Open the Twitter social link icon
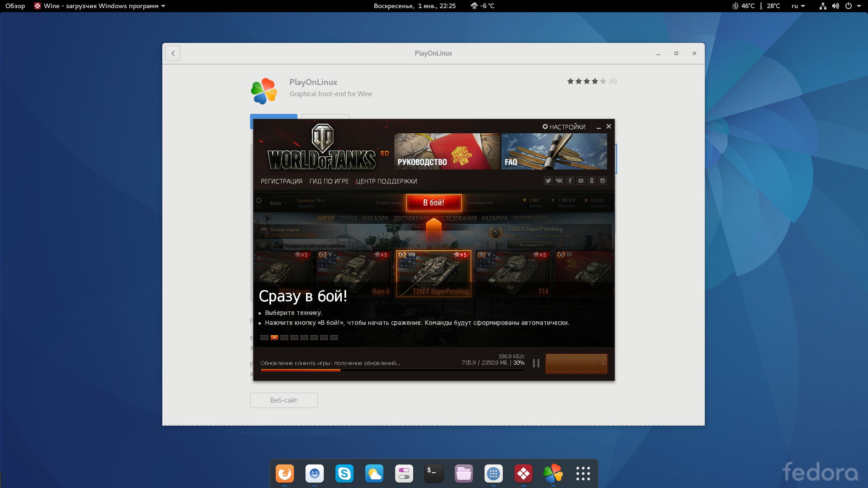This screenshot has width=868, height=488. point(548,181)
